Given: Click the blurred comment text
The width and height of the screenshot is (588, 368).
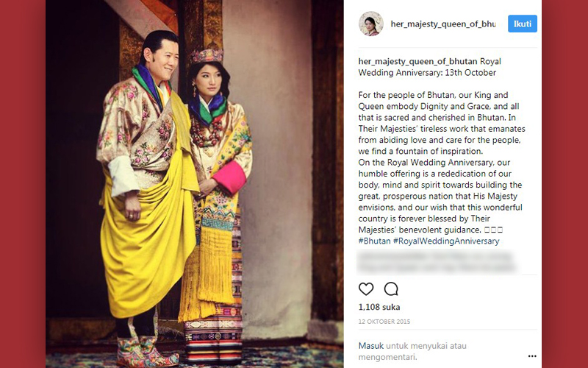Looking at the screenshot, I should [437, 262].
